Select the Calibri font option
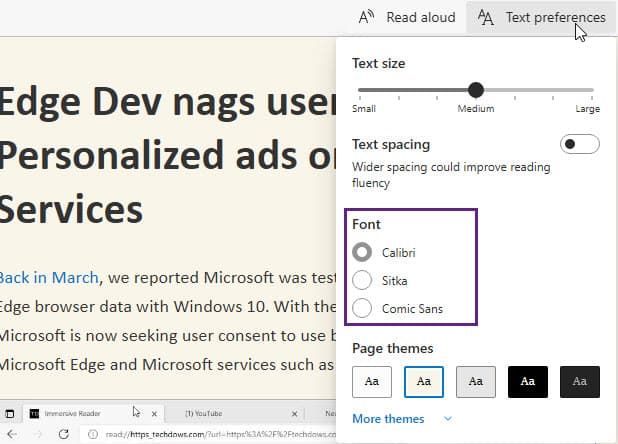Image resolution: width=618 pixels, height=444 pixels. coord(362,252)
